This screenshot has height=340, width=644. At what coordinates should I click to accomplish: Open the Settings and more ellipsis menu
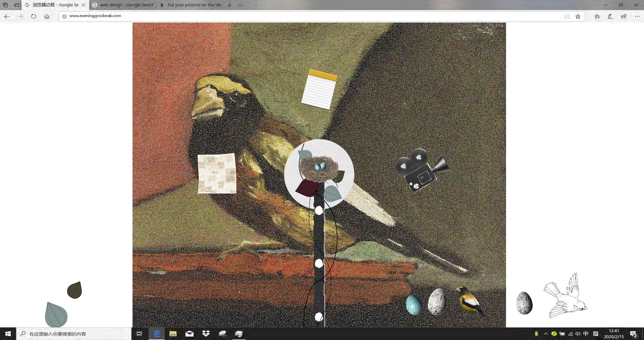tap(637, 16)
